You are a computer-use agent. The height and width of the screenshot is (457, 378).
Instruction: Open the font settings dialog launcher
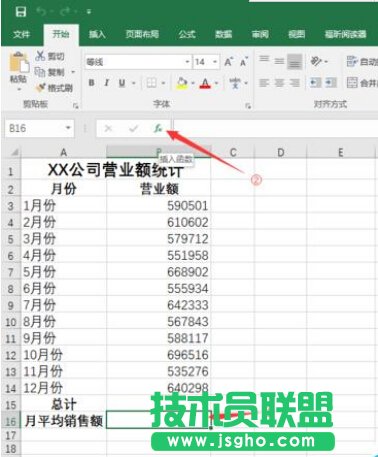pyautogui.click(x=248, y=106)
